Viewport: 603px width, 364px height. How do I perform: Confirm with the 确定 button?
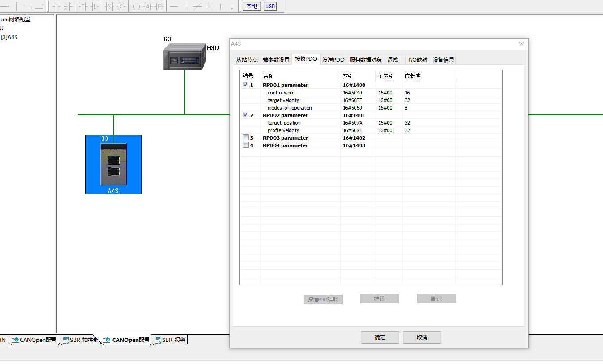[380, 337]
